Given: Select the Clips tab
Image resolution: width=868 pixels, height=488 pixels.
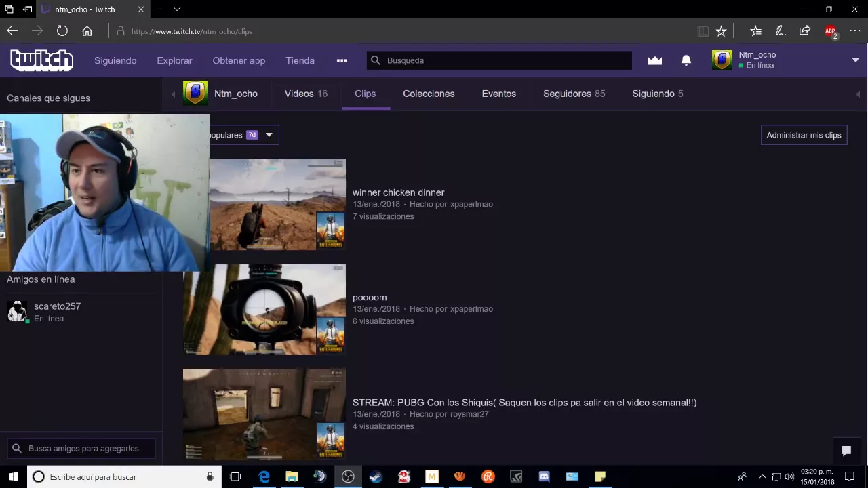Looking at the screenshot, I should [365, 94].
